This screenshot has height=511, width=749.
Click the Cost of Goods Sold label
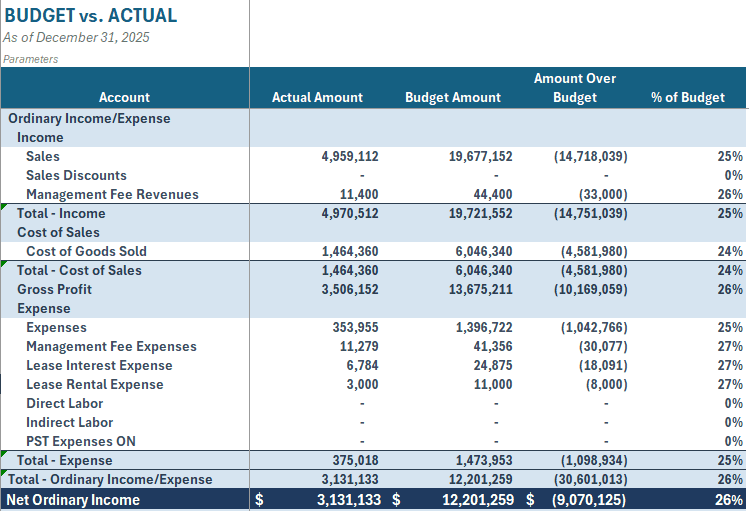pos(86,251)
